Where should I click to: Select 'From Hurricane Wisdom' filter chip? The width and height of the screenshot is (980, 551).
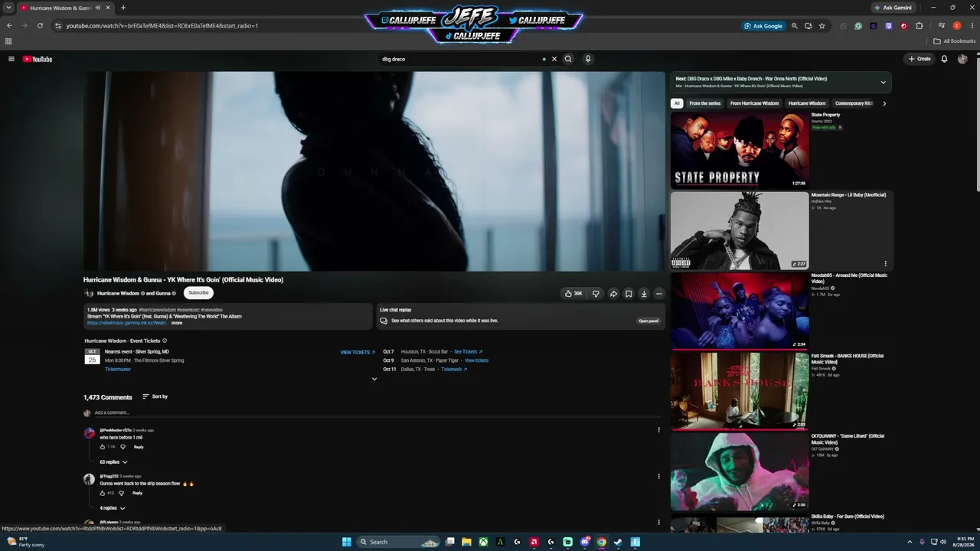pos(754,103)
